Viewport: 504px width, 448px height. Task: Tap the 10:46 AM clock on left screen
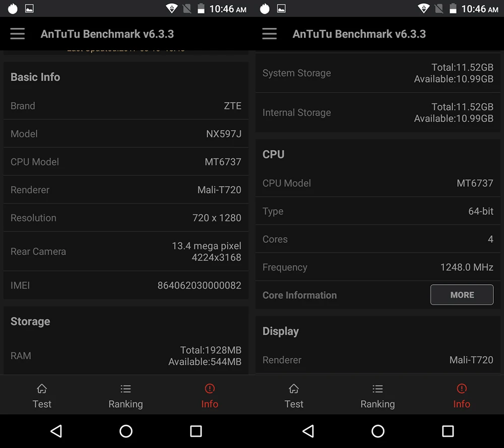[x=228, y=9]
